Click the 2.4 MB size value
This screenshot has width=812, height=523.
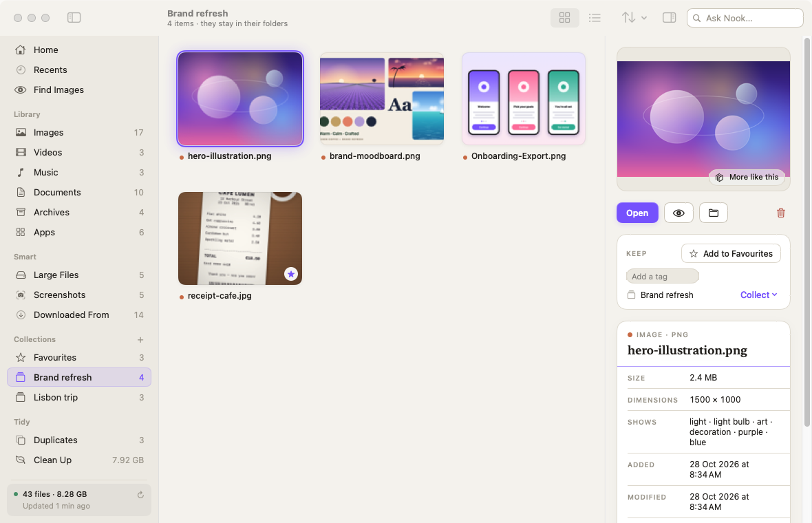[703, 378]
